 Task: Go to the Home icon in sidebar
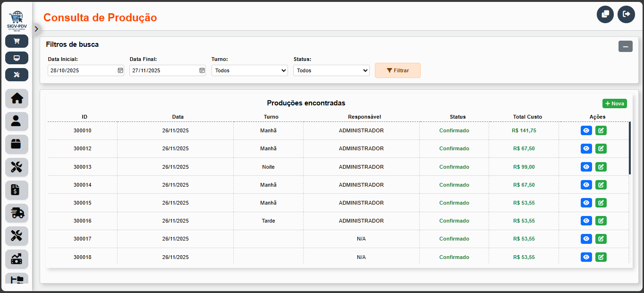coord(17,98)
